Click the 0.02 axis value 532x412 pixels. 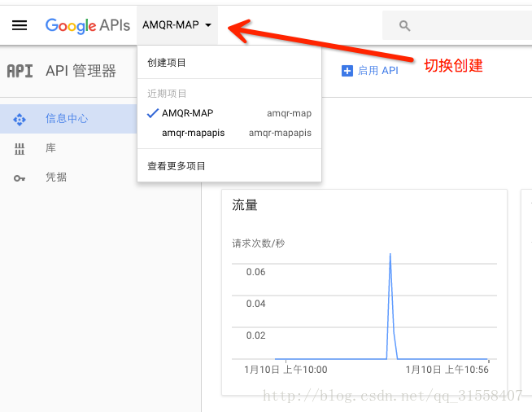click(255, 335)
